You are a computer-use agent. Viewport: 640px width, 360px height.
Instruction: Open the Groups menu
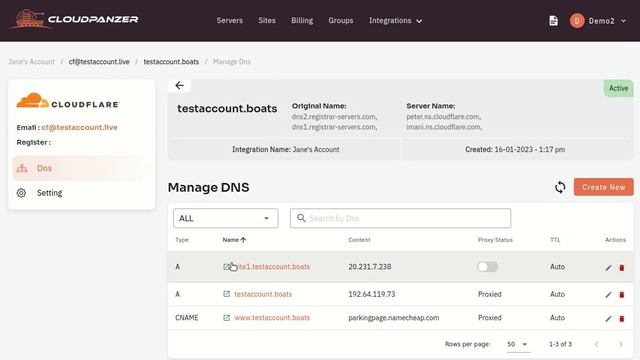(341, 20)
